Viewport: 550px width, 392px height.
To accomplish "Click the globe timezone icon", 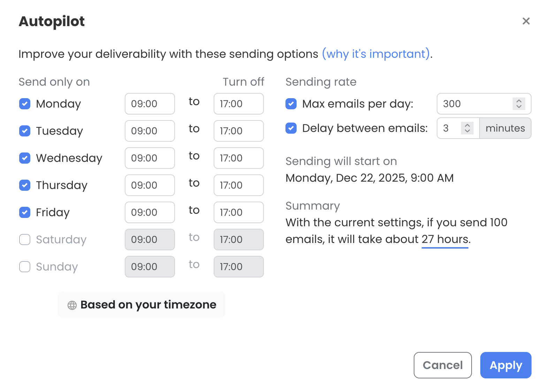I will tap(71, 305).
